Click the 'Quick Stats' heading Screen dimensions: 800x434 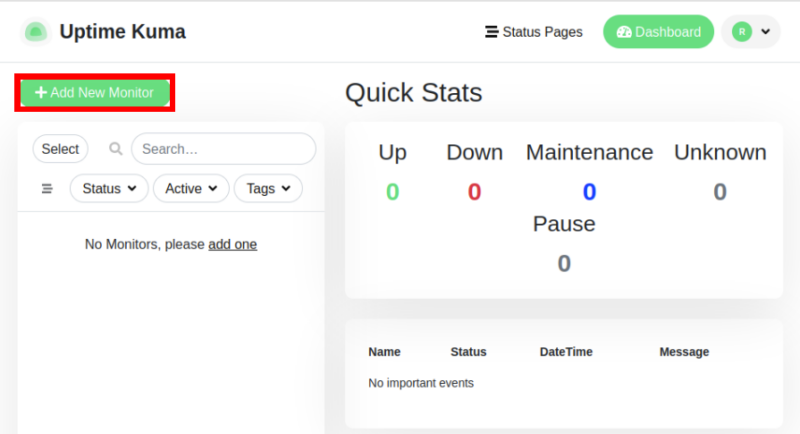[413, 93]
